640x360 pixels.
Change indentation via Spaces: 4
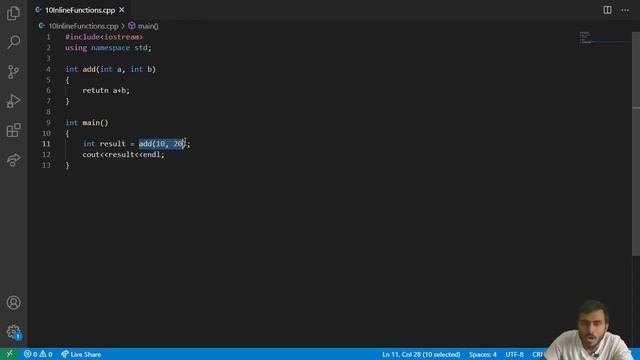[x=482, y=354]
